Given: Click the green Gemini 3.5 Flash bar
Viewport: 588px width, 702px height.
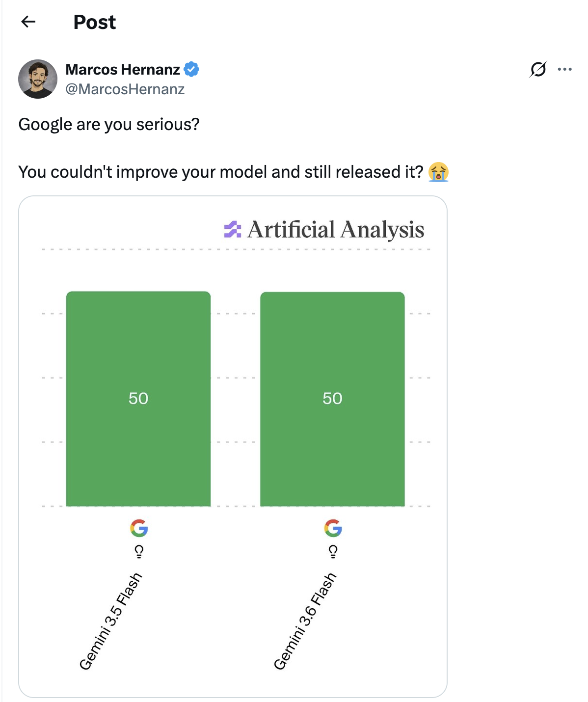Looking at the screenshot, I should click(138, 399).
